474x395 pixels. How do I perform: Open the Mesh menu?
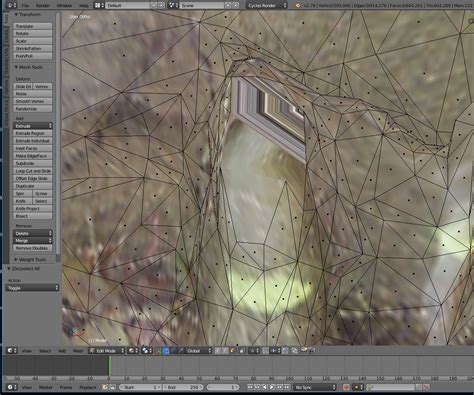tap(78, 351)
